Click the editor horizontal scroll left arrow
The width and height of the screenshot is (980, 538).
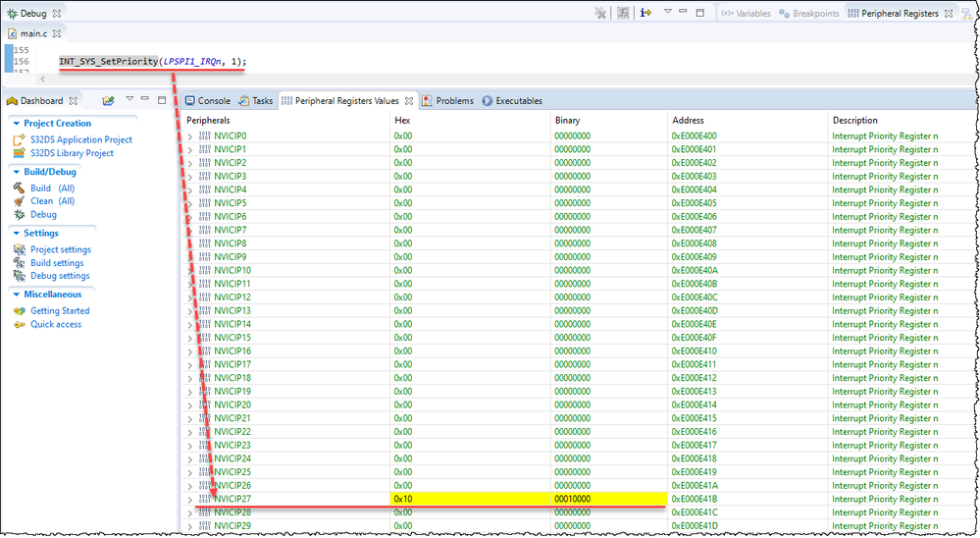click(x=42, y=79)
